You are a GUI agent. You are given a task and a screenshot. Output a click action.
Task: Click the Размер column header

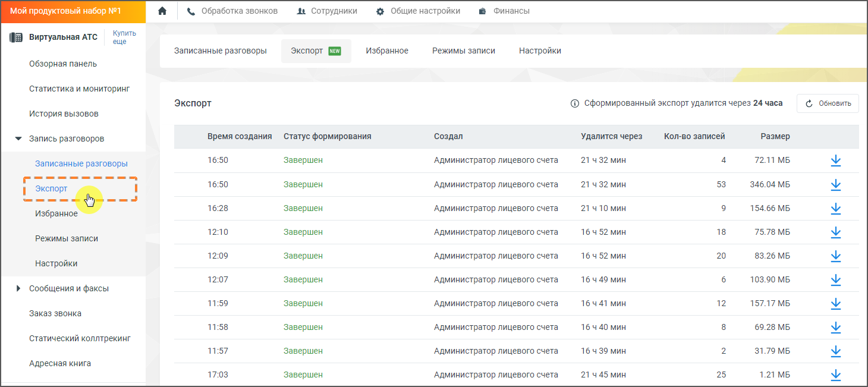click(x=775, y=136)
